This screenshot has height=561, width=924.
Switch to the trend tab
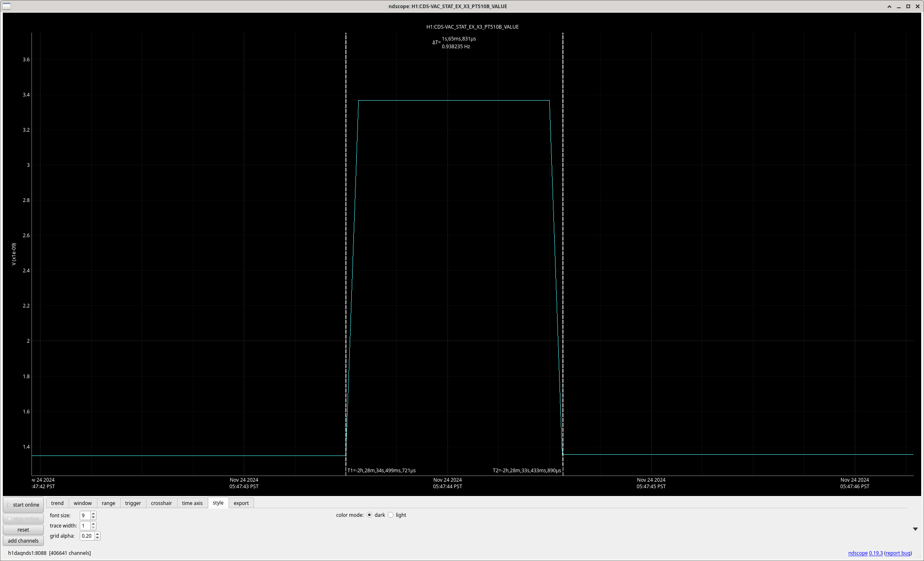pyautogui.click(x=57, y=503)
